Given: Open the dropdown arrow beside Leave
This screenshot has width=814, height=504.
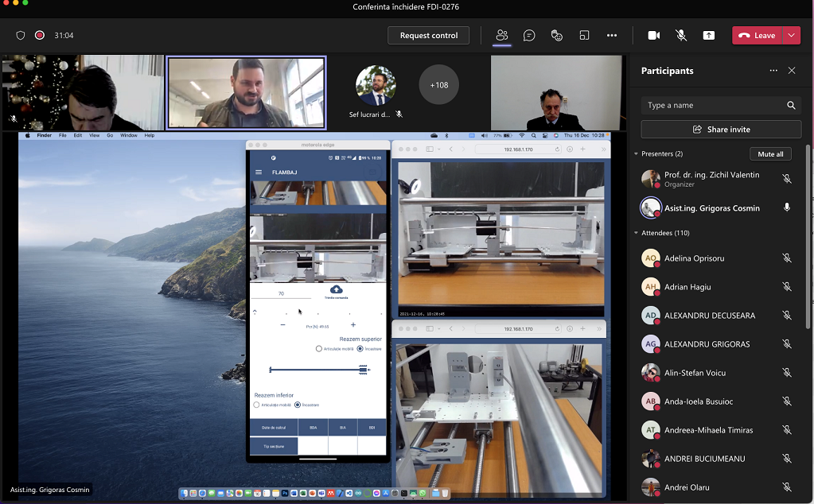Looking at the screenshot, I should (x=792, y=35).
